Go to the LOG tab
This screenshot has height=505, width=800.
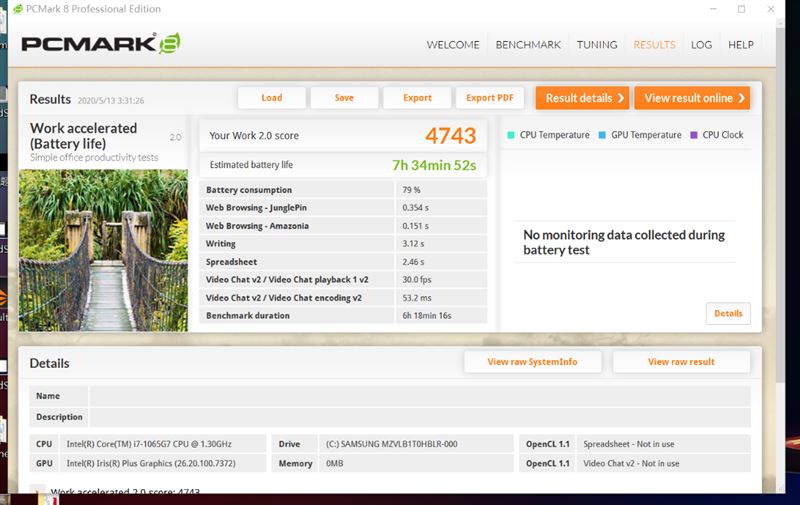(x=701, y=45)
